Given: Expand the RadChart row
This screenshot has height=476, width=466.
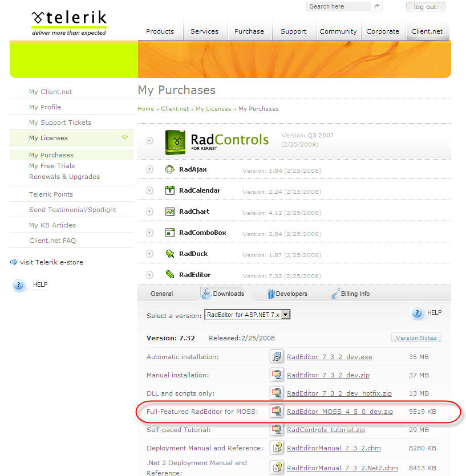Looking at the screenshot, I should pos(149,211).
